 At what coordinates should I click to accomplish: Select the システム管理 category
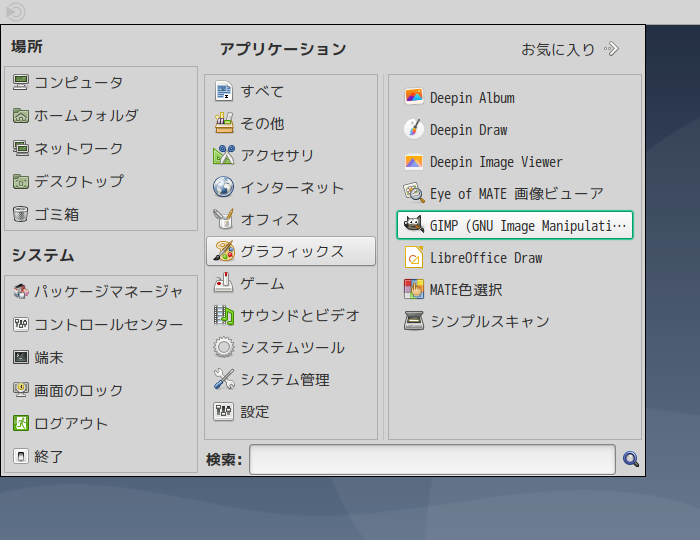click(x=291, y=380)
